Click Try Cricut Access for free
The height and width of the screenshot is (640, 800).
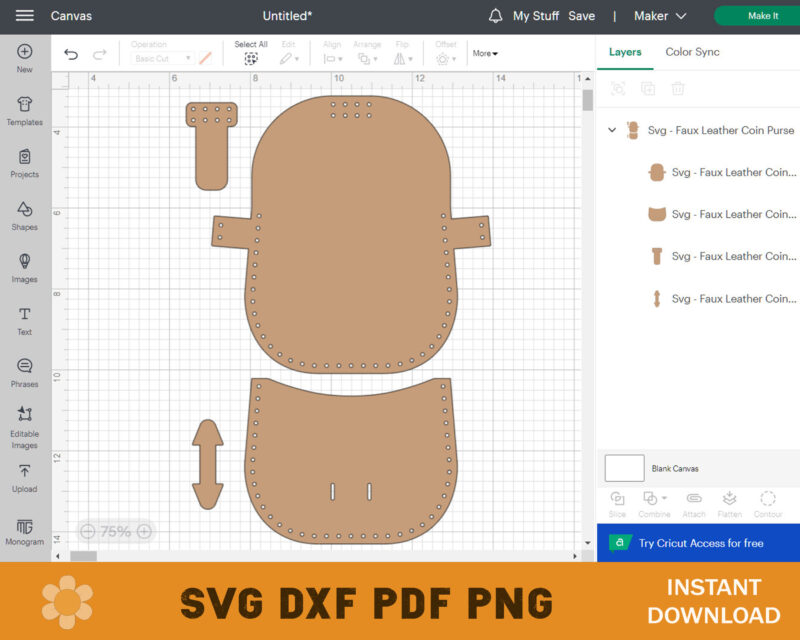700,543
